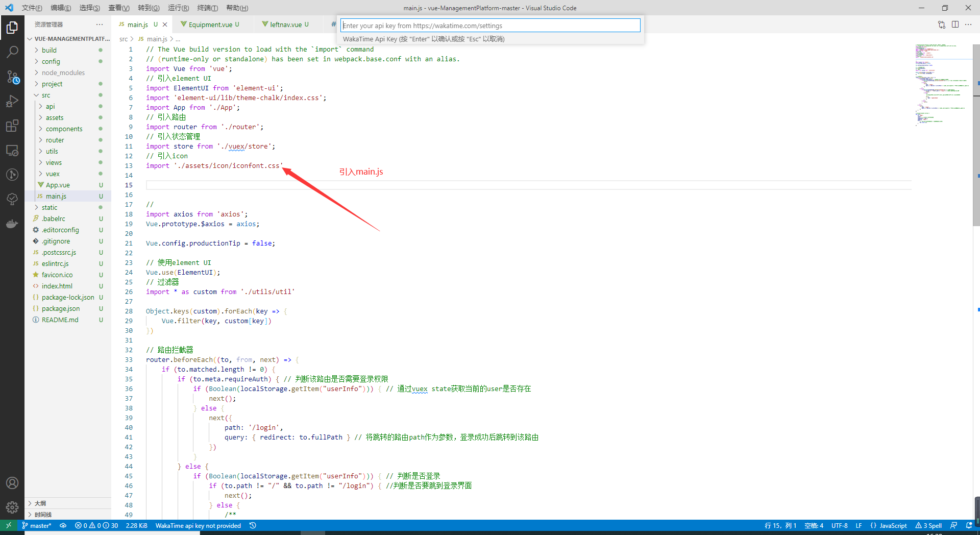The width and height of the screenshot is (980, 535).
Task: Open the Run and Debug view
Action: tap(12, 101)
